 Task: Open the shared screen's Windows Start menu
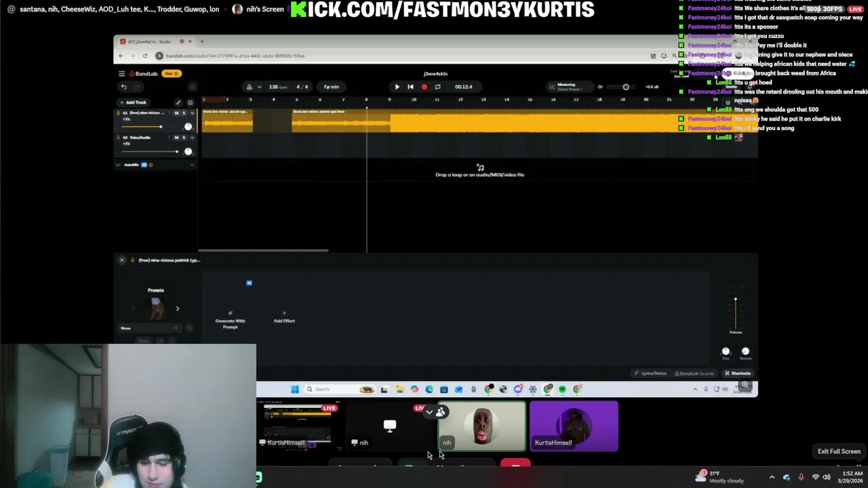point(294,389)
